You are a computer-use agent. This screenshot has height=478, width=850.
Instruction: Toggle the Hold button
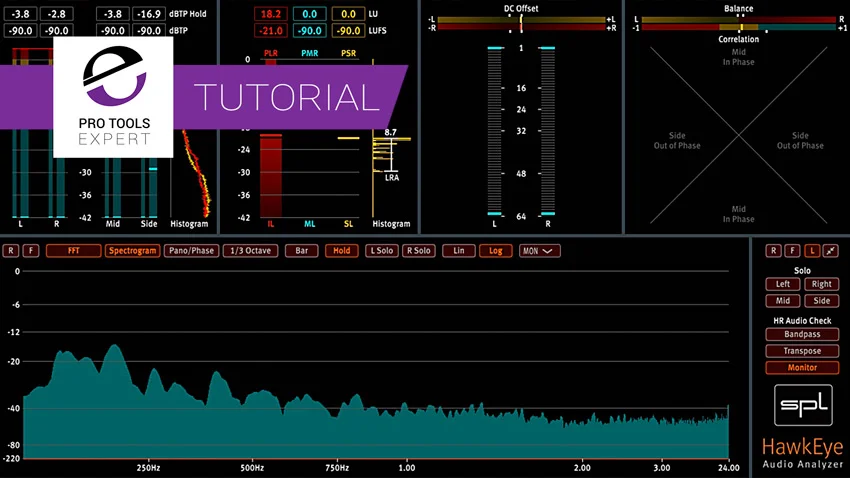click(342, 250)
